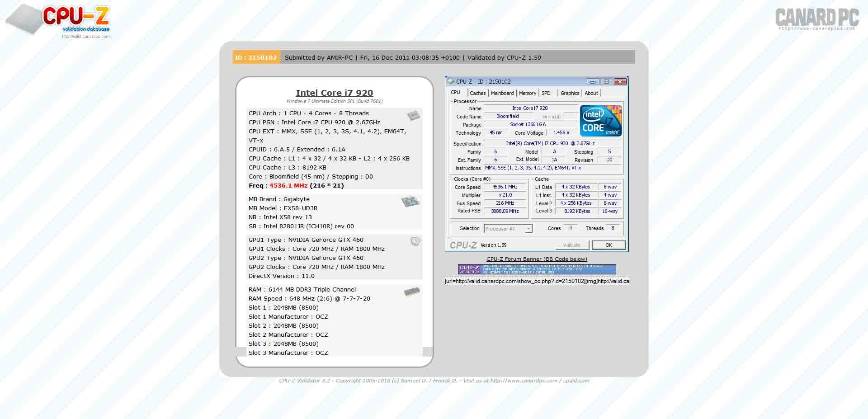868x419 pixels.
Task: Open the Memory tab
Action: pos(527,93)
